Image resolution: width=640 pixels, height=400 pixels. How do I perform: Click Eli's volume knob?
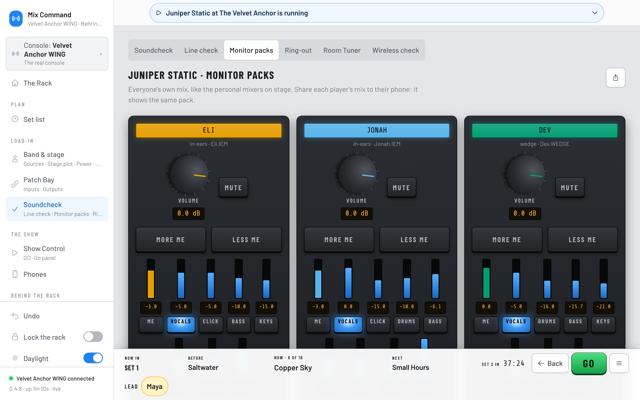pos(189,174)
